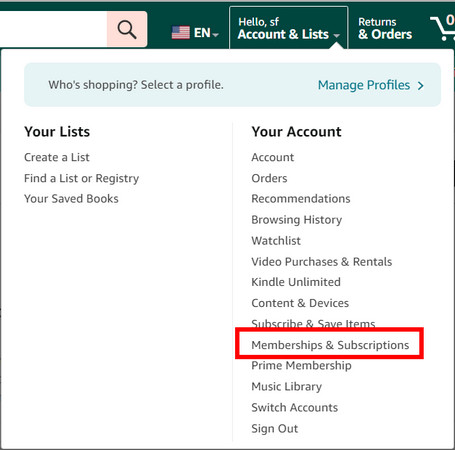
Task: Click 'Who's shopping? Select a profile.' text
Action: click(x=136, y=85)
